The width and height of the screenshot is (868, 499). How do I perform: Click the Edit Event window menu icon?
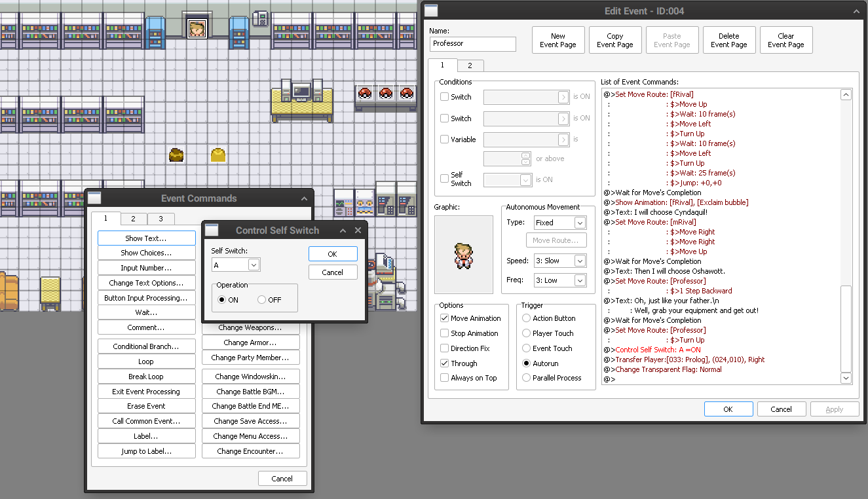pos(430,11)
